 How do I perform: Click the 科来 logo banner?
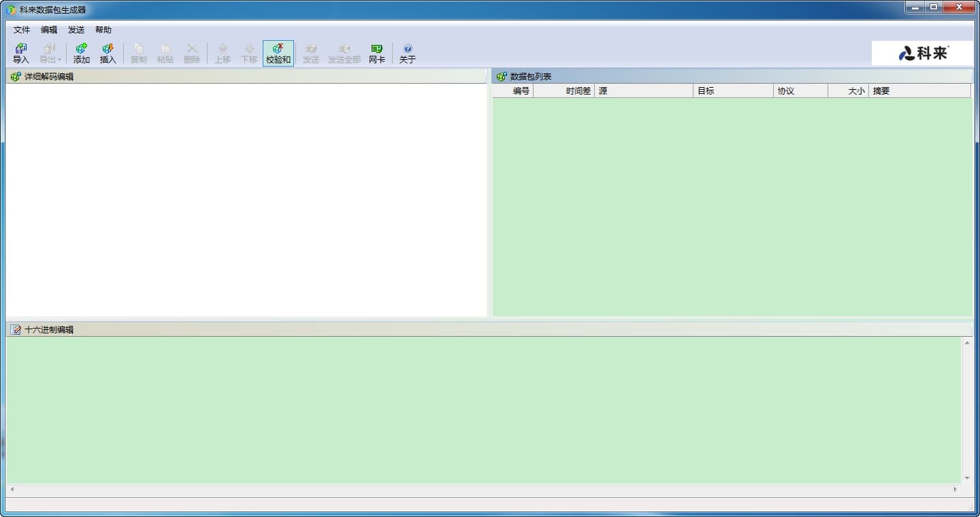click(922, 53)
